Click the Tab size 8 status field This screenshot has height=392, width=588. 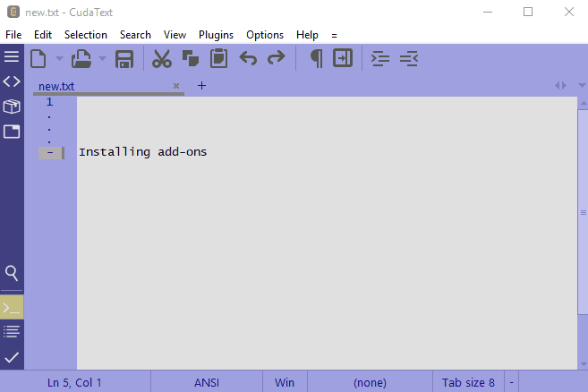(468, 383)
